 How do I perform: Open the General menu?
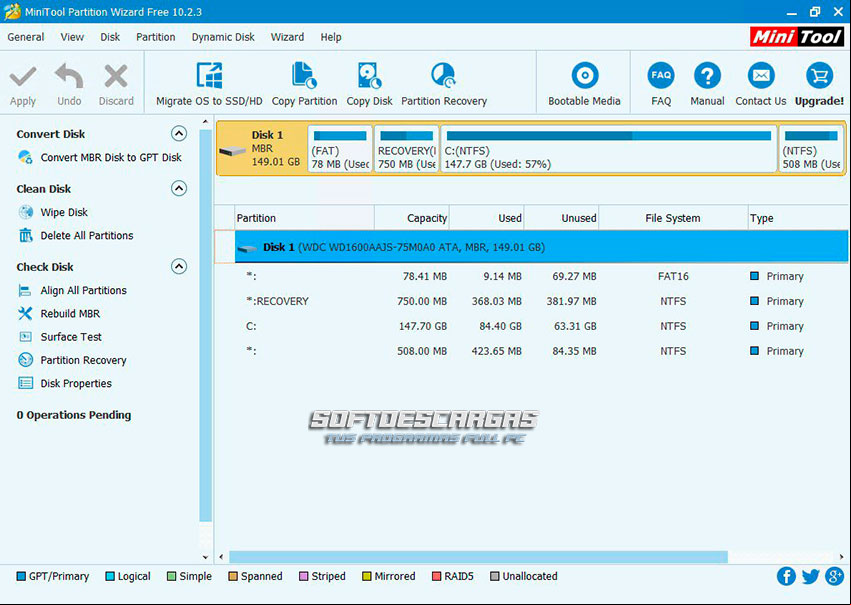26,37
